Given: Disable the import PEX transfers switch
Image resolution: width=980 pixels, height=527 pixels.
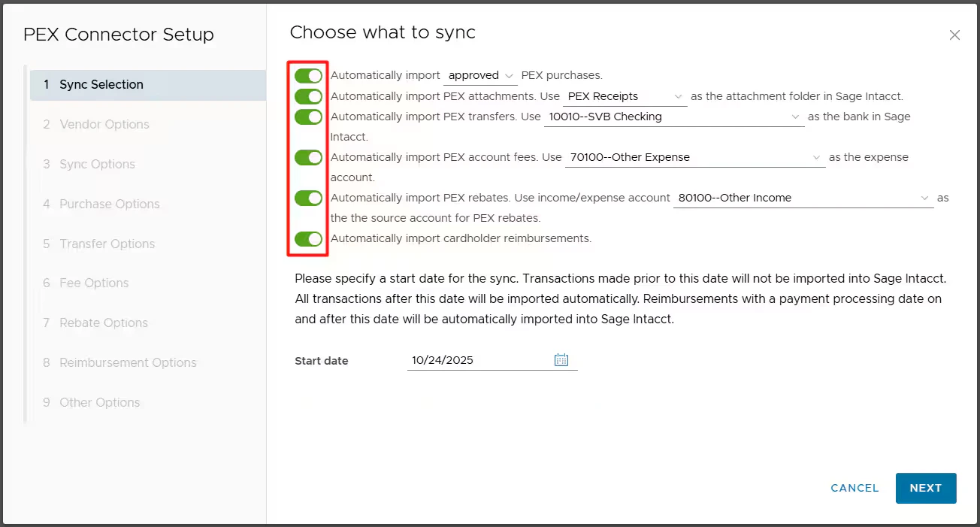Looking at the screenshot, I should pos(308,117).
